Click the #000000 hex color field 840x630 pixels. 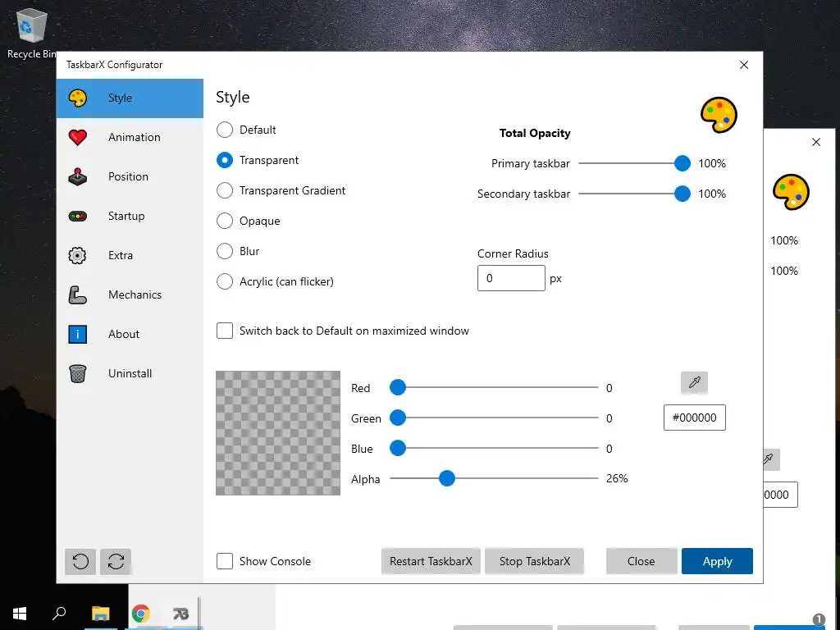pyautogui.click(x=694, y=418)
